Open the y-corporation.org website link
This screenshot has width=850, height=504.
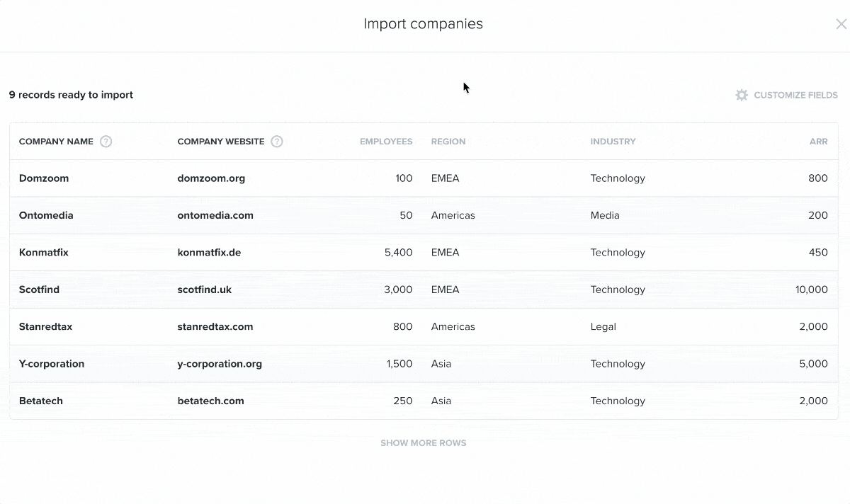click(220, 364)
